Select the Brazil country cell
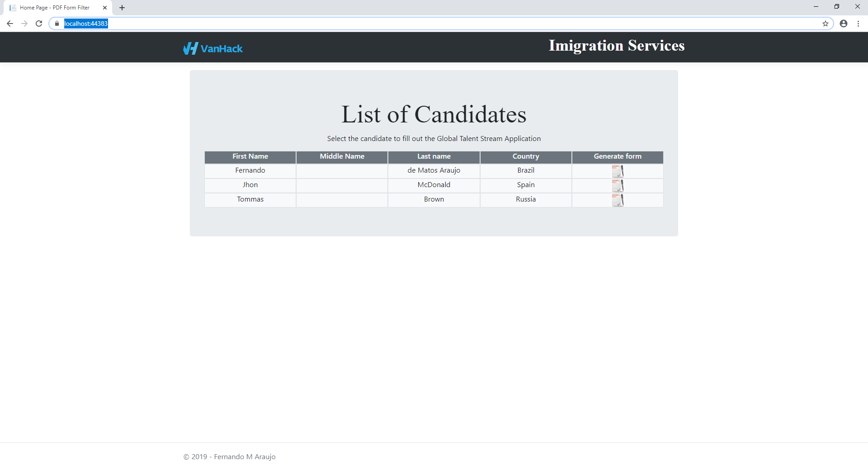This screenshot has width=868, height=470. pos(526,170)
